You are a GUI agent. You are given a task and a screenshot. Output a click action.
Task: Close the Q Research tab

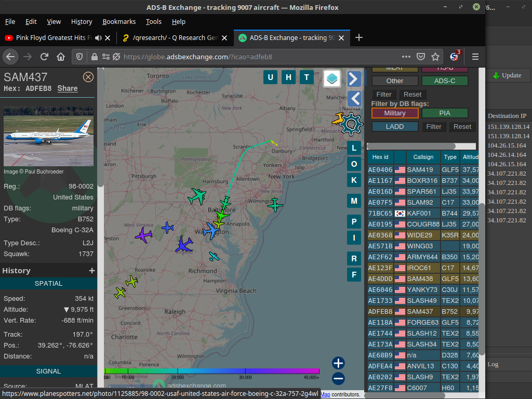pos(224,38)
